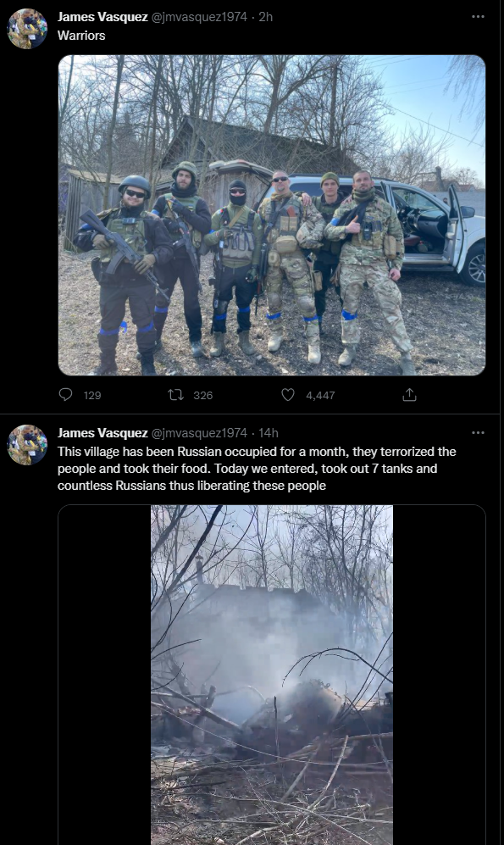Enlarge the soldiers group photo
Viewport: 504px width, 845px height.
272,215
